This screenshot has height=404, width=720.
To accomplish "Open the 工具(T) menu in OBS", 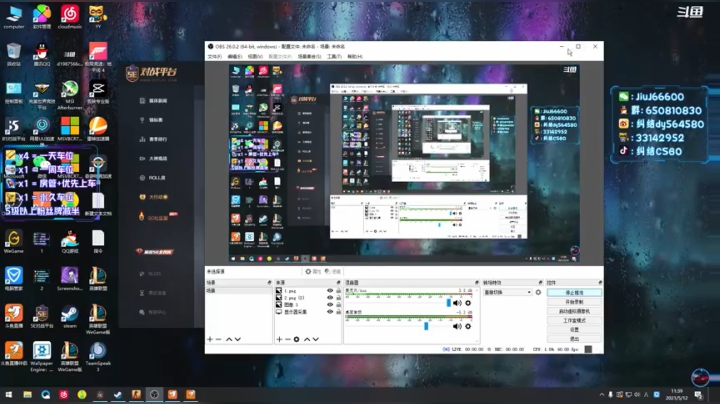I will [334, 56].
